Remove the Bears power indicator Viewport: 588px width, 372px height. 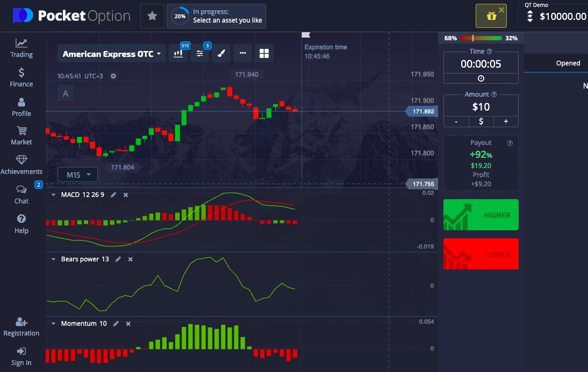[130, 259]
